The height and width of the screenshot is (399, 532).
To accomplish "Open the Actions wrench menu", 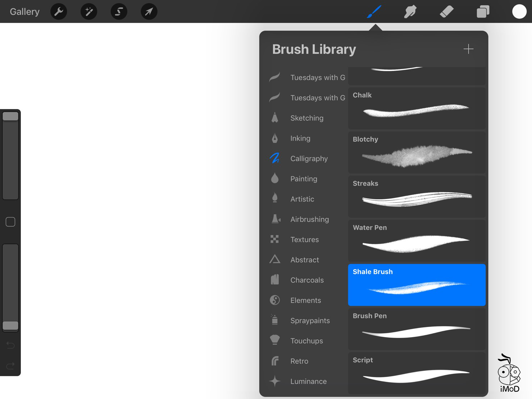I will [x=59, y=12].
